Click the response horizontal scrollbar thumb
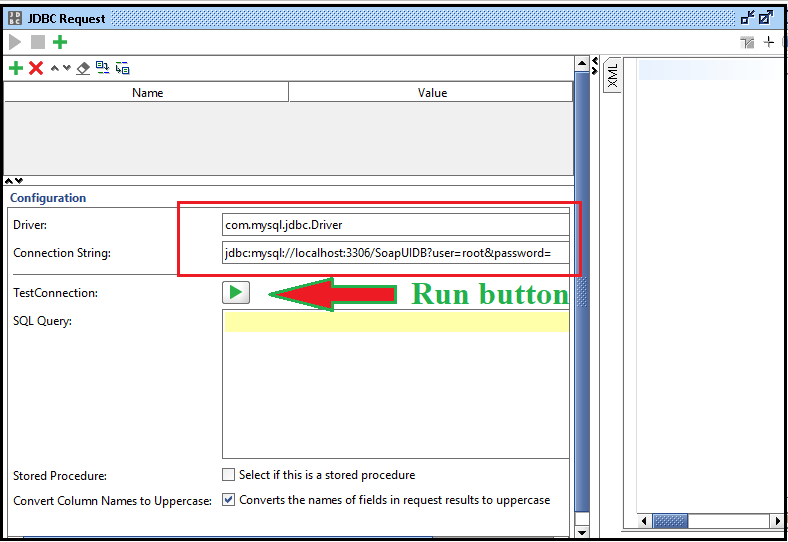This screenshot has width=788, height=542. coord(670,521)
